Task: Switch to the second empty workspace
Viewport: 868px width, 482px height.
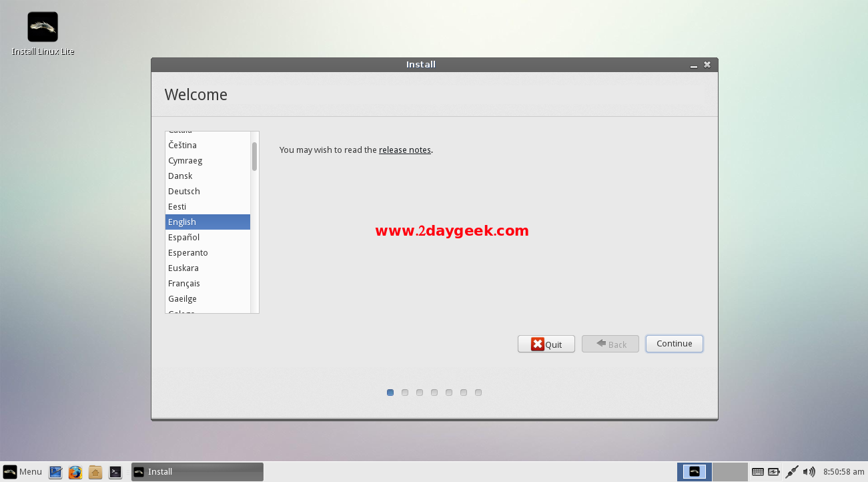Action: 729,472
